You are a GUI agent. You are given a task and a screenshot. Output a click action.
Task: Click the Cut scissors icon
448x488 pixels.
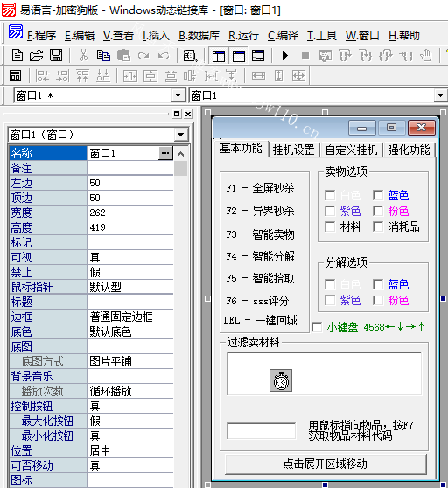(x=83, y=56)
